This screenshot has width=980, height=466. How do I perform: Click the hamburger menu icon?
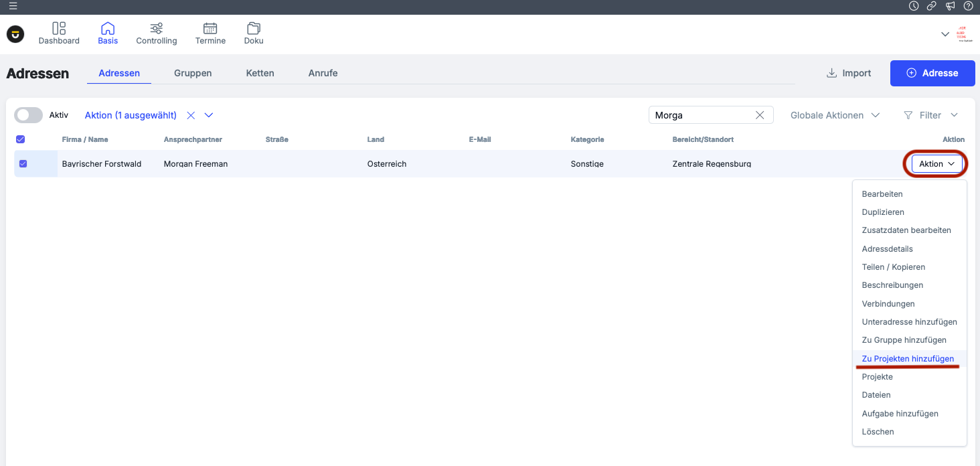(x=13, y=6)
